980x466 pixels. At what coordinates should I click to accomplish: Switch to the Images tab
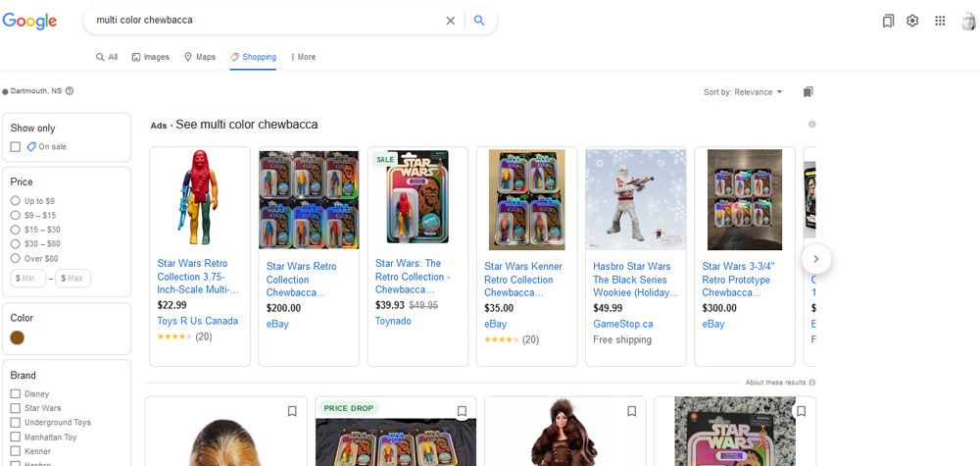(x=151, y=57)
